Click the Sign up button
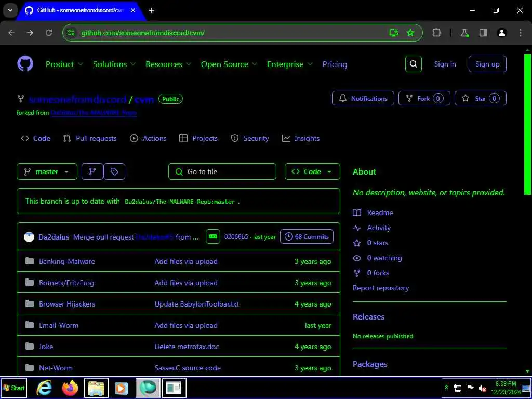This screenshot has height=399, width=532. pyautogui.click(x=487, y=64)
